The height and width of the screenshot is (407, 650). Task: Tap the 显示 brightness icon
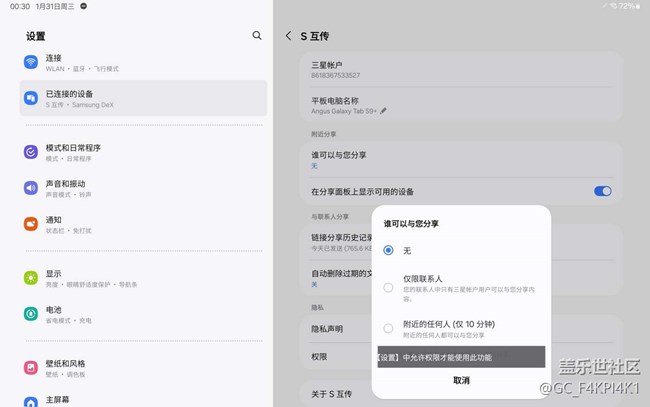pos(31,277)
